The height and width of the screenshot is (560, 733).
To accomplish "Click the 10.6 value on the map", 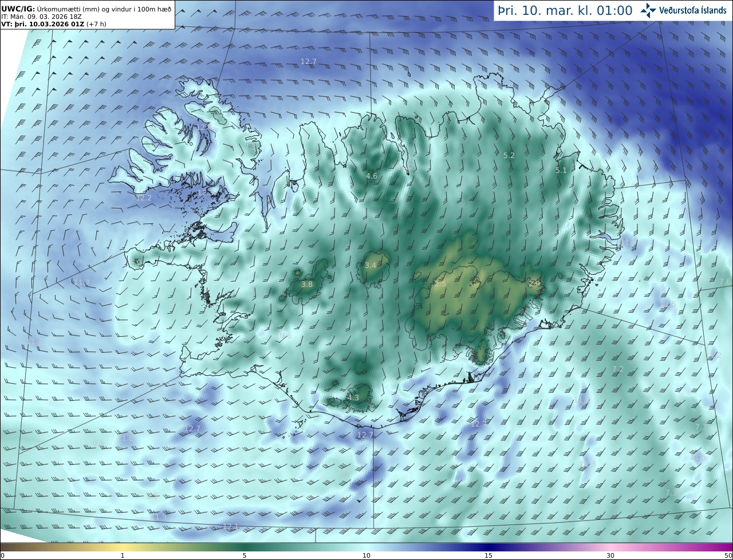I will click(x=283, y=336).
